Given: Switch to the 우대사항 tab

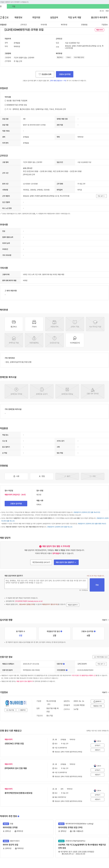Looking at the screenshot, I should 44,25.
